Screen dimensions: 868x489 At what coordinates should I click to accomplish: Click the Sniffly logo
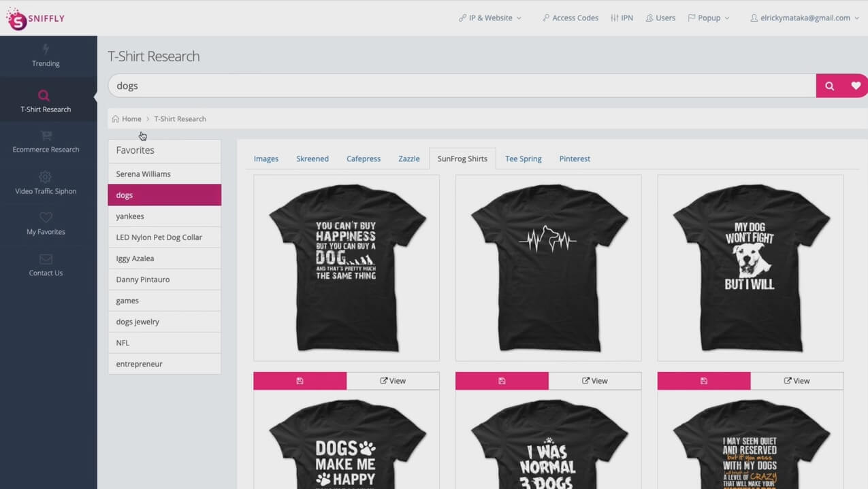point(35,18)
